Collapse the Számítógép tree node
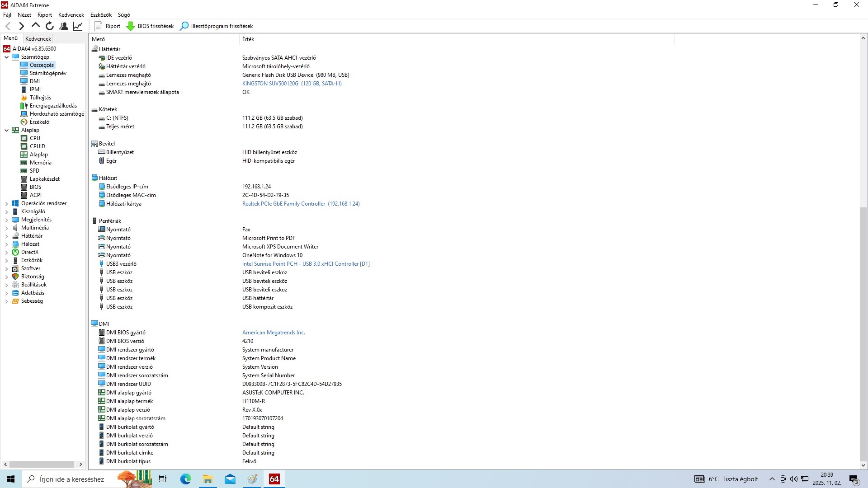The height and width of the screenshot is (488, 868). pyautogui.click(x=6, y=57)
